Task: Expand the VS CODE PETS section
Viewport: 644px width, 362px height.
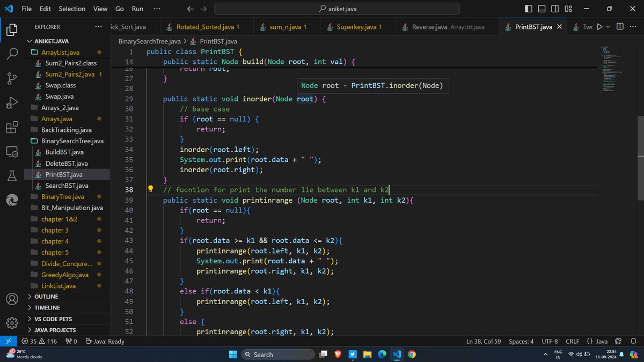Action: pyautogui.click(x=67, y=319)
